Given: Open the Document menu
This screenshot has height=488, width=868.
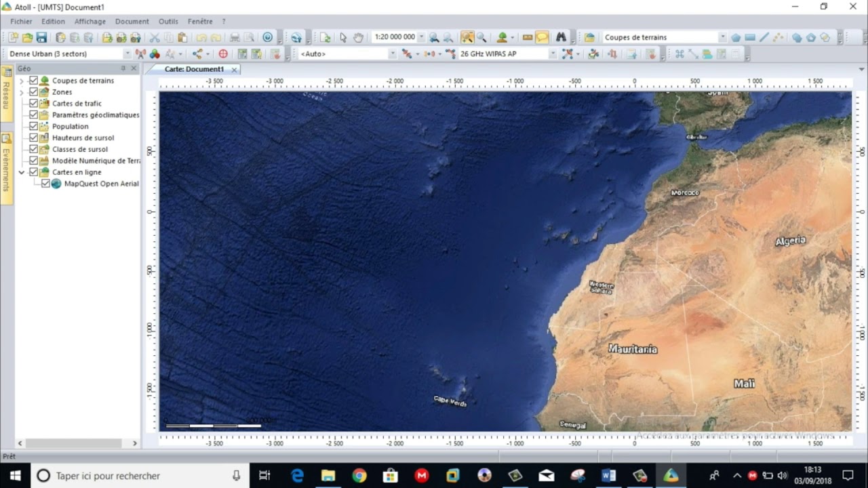Looking at the screenshot, I should (132, 22).
